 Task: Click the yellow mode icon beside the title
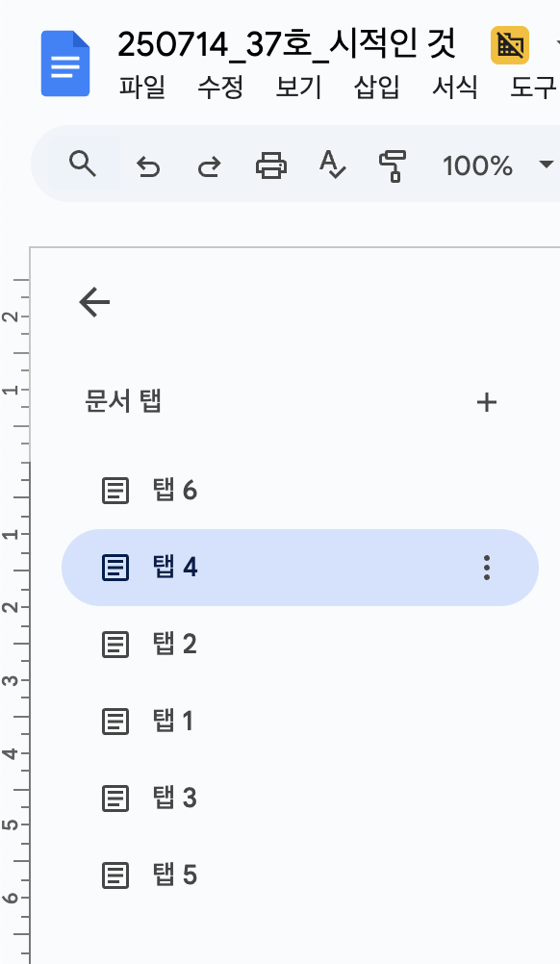point(509,45)
